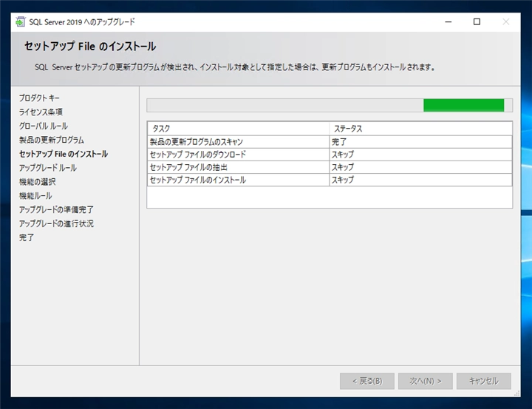Click スキップ status of download row
Screen dimensions: 532x409
pyautogui.click(x=343, y=155)
